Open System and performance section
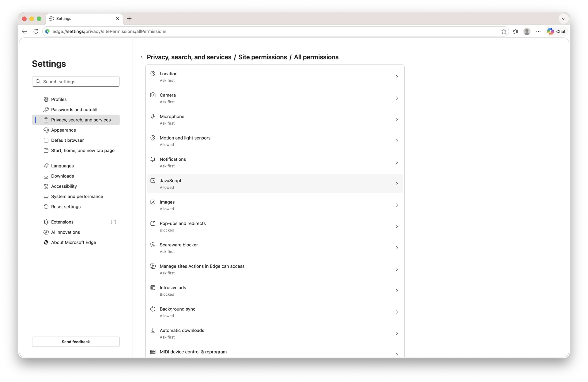 tap(76, 197)
